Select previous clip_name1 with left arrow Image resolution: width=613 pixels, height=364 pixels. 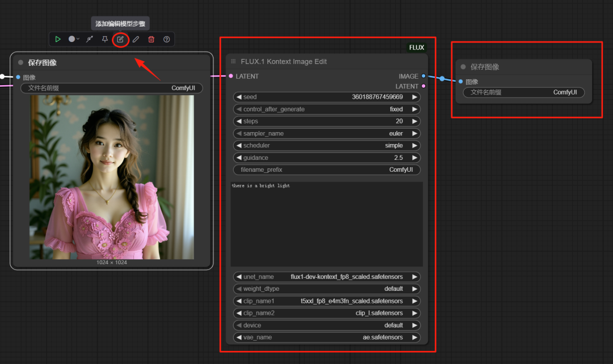pos(239,300)
